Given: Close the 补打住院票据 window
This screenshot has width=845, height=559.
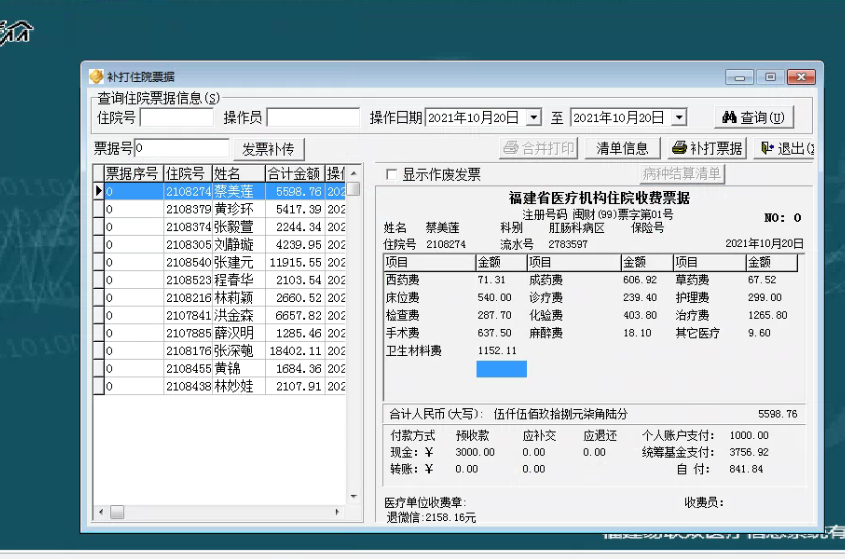Looking at the screenshot, I should [x=801, y=77].
